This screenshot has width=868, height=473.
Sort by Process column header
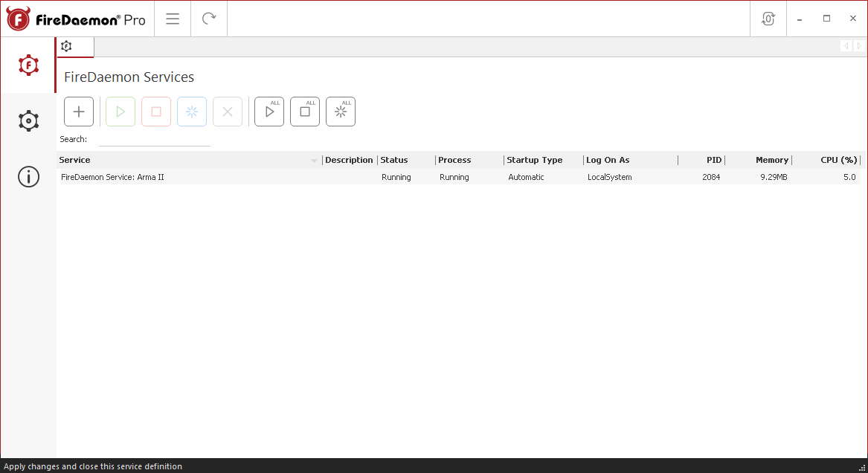point(469,160)
